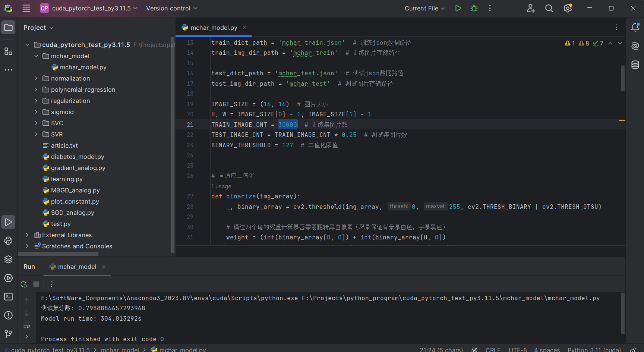Open IDE settings gear

point(568,8)
